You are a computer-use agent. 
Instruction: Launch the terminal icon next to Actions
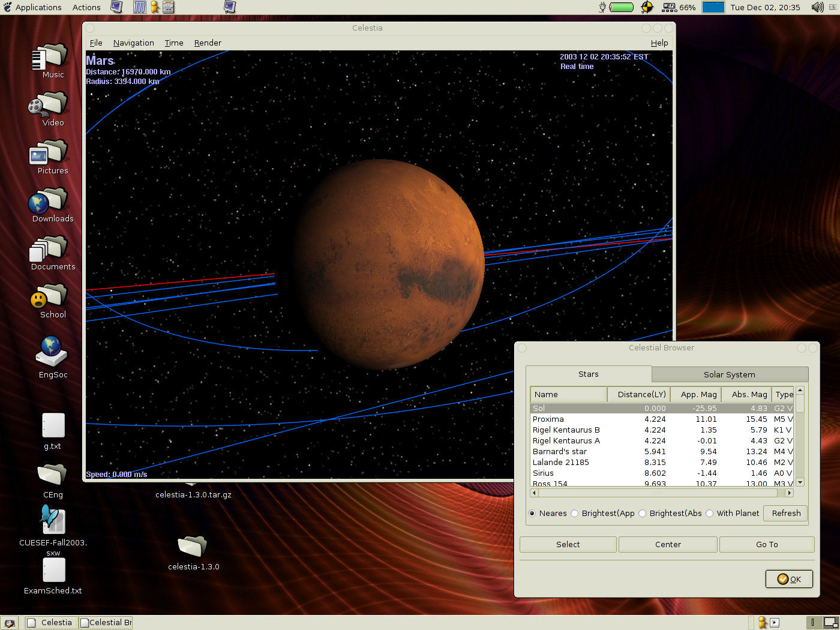pos(116,7)
